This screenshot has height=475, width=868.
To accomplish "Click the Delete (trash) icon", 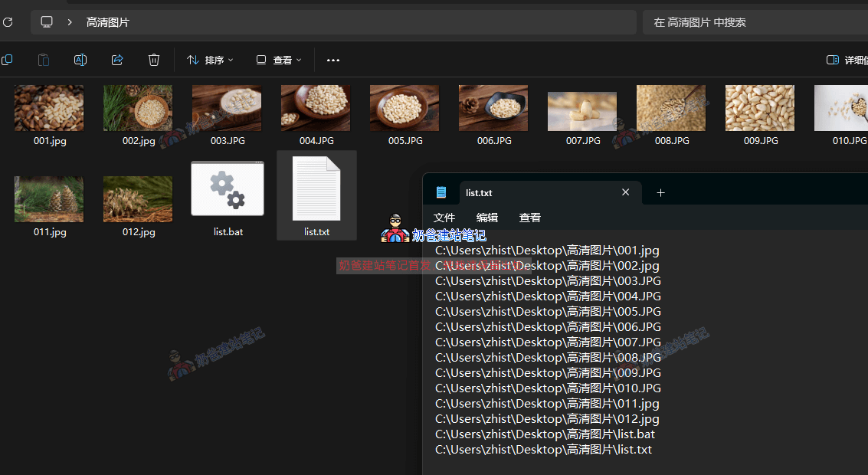I will [x=153, y=60].
